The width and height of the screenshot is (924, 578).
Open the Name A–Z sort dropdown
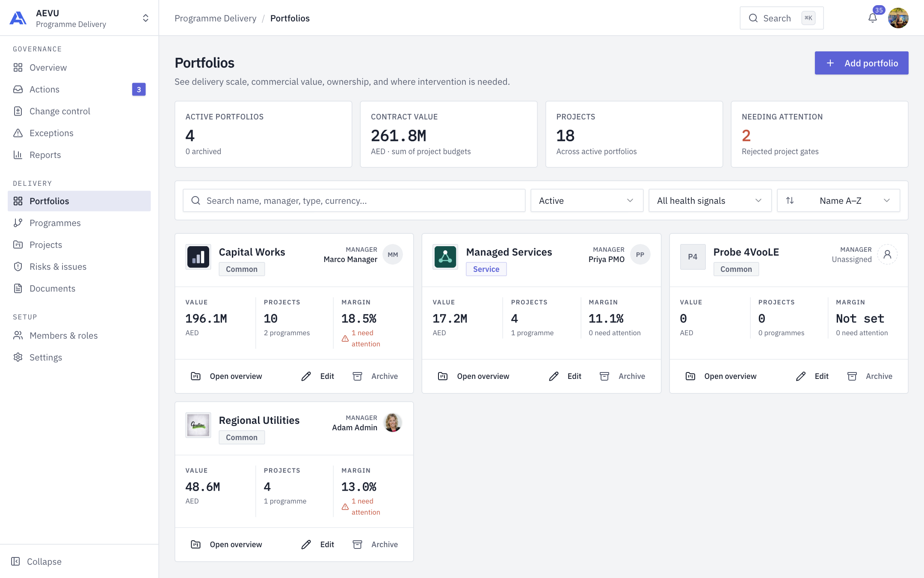click(x=838, y=200)
